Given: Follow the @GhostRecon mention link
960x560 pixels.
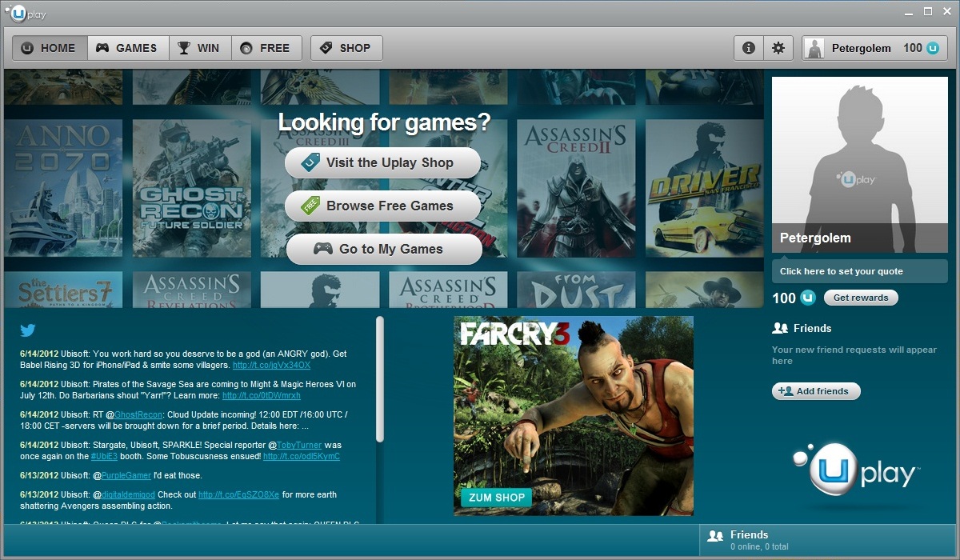Looking at the screenshot, I should 139,414.
